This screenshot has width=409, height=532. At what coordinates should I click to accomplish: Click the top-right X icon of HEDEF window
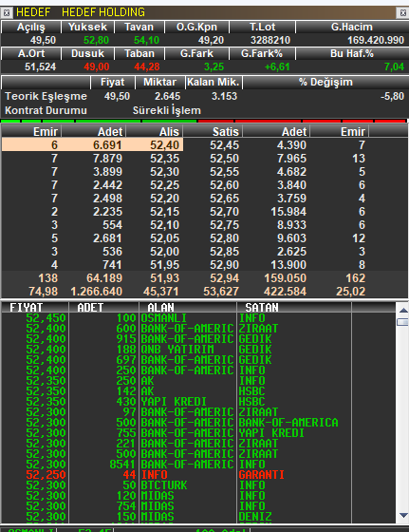click(x=403, y=13)
